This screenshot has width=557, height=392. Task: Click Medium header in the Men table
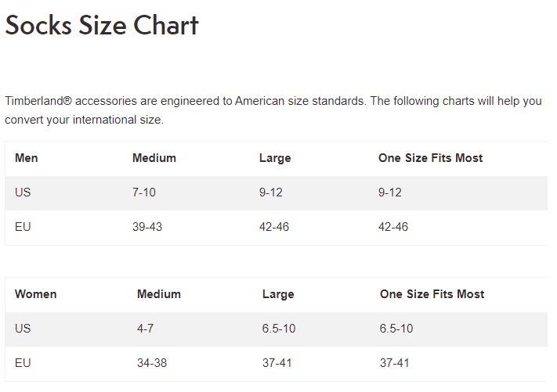click(154, 158)
